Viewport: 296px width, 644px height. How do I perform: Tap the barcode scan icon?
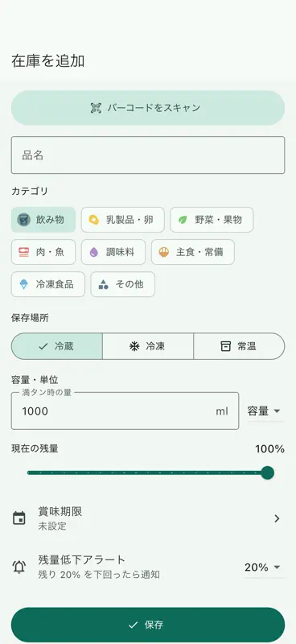coord(96,108)
